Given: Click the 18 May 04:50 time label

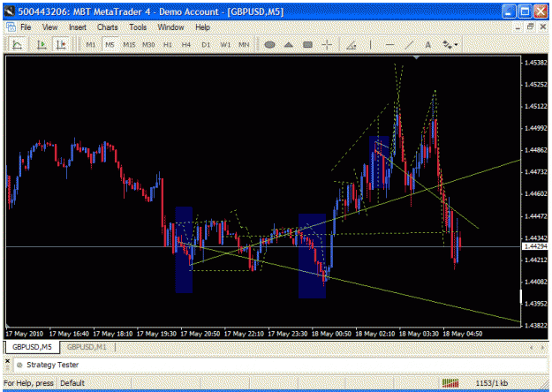Looking at the screenshot, I should coord(462,334).
